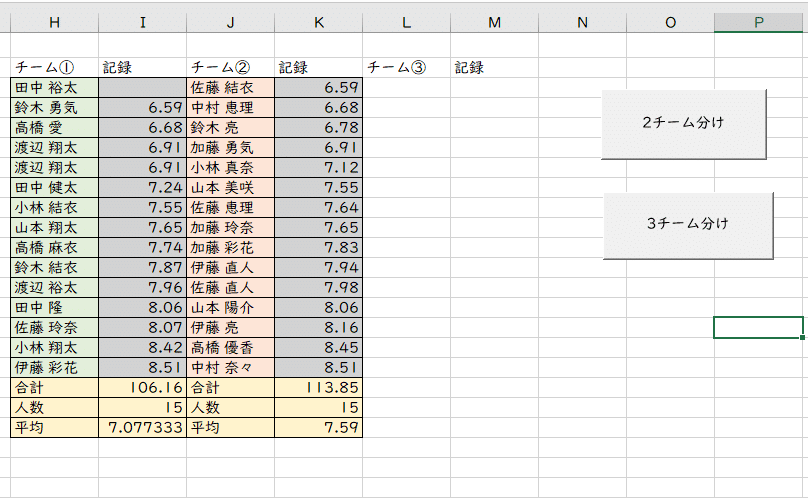Image resolution: width=808 pixels, height=498 pixels.
Task: Click team 2 average value 7.59
Action: [x=318, y=428]
